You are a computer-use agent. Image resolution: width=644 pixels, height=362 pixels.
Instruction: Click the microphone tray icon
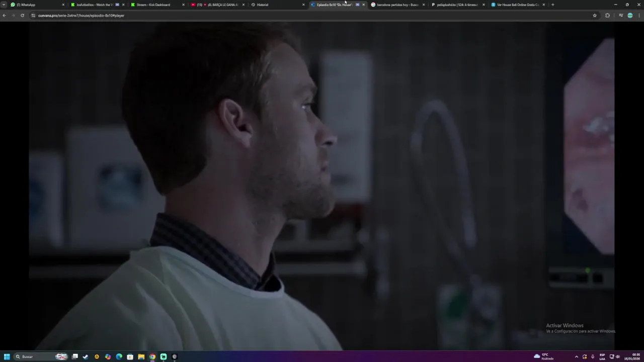click(x=593, y=356)
